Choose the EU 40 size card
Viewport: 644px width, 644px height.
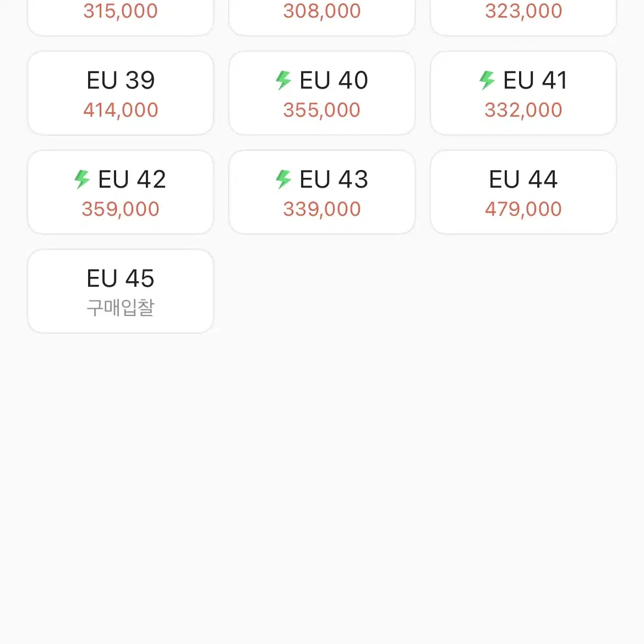pyautogui.click(x=322, y=93)
